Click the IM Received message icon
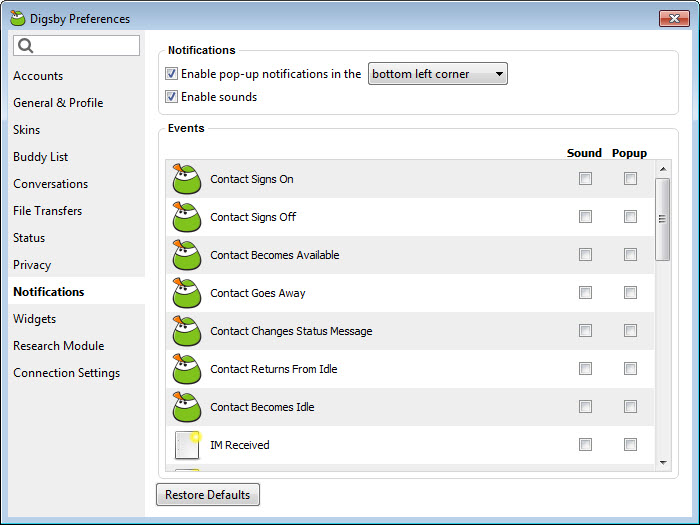The height and width of the screenshot is (525, 700). pyautogui.click(x=188, y=445)
